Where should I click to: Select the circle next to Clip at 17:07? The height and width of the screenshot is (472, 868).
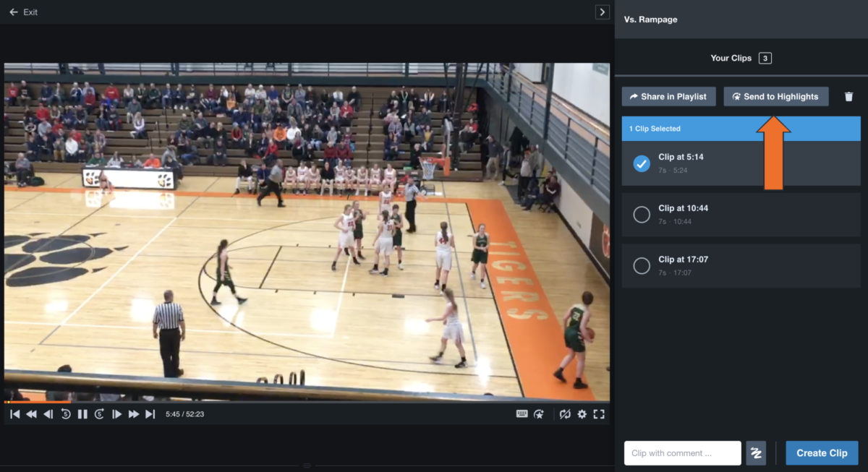[642, 265]
